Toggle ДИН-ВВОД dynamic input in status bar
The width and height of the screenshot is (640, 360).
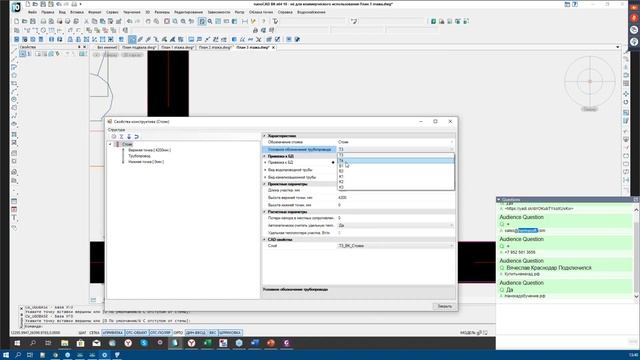click(196, 333)
